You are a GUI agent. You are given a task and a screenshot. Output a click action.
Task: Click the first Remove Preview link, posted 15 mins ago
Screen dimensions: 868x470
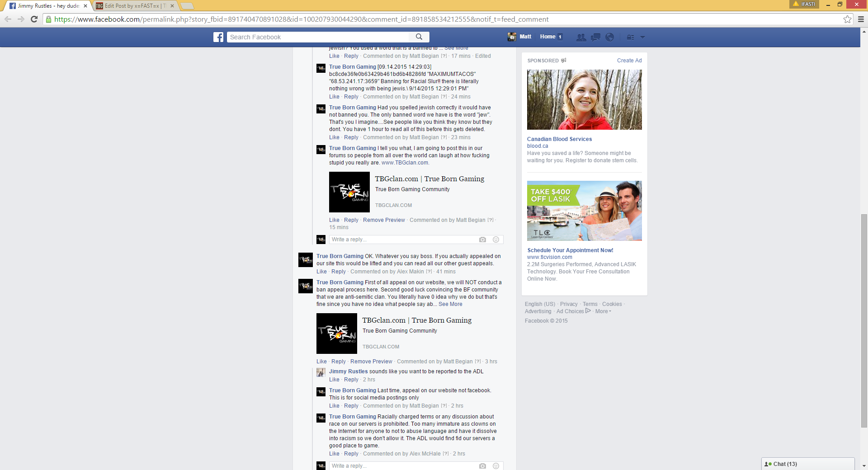click(x=384, y=220)
